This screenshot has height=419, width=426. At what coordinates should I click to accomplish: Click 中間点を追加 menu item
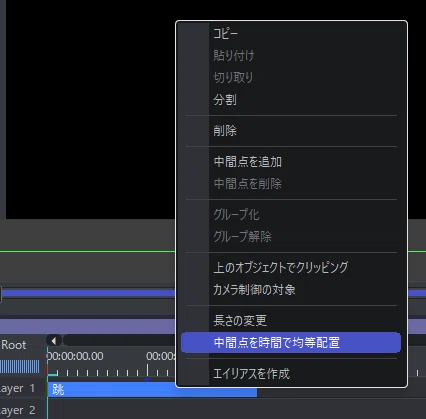[x=291, y=162]
